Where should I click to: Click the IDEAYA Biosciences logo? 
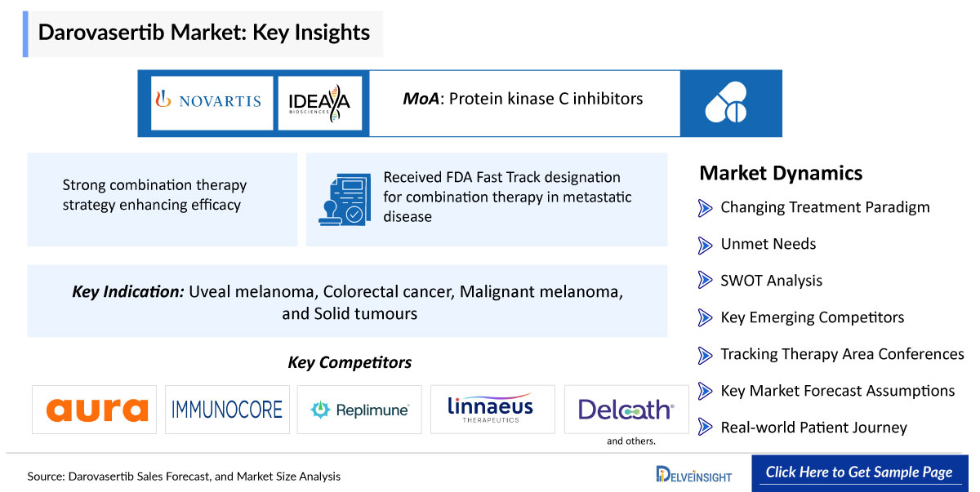[x=319, y=103]
